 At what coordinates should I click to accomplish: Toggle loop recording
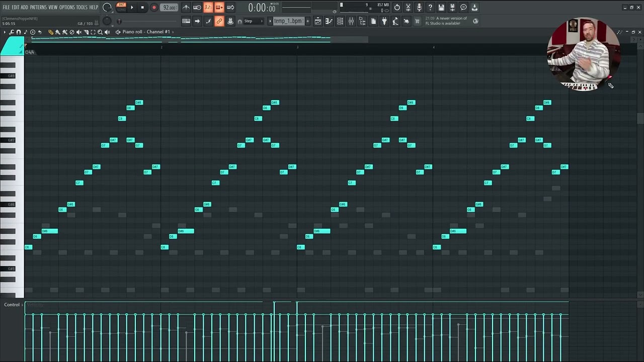230,8
